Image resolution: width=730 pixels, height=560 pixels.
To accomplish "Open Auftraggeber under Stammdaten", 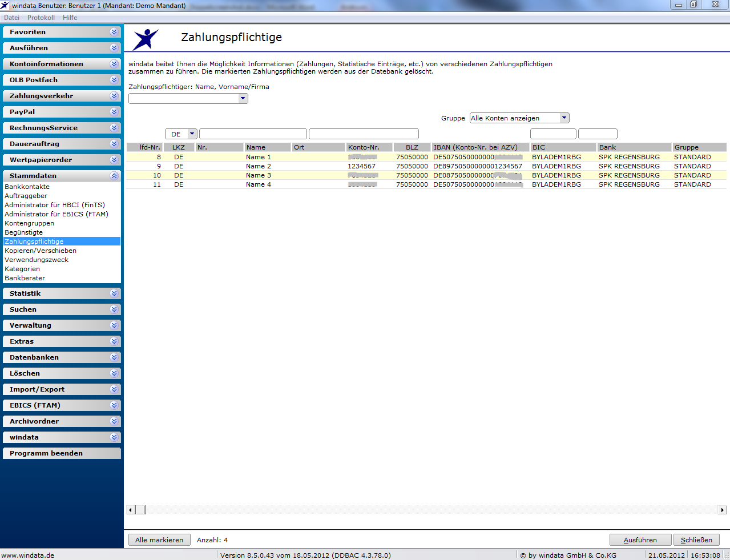I will (26, 196).
